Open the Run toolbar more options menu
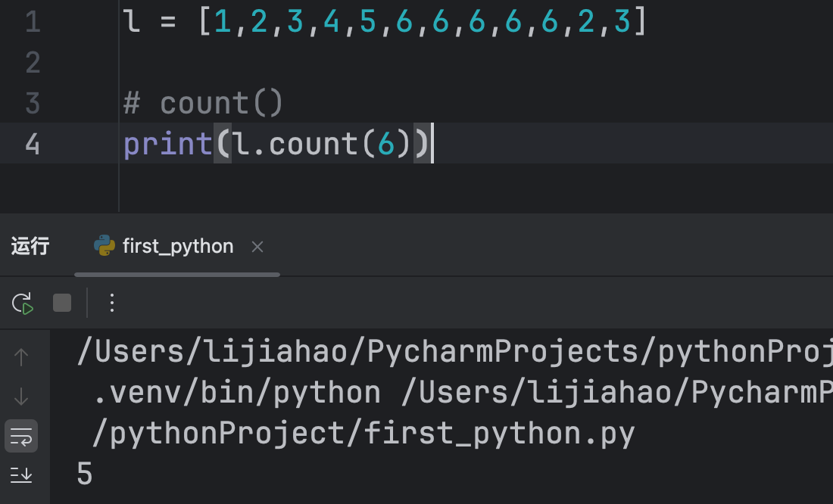The width and height of the screenshot is (833, 504). point(112,303)
